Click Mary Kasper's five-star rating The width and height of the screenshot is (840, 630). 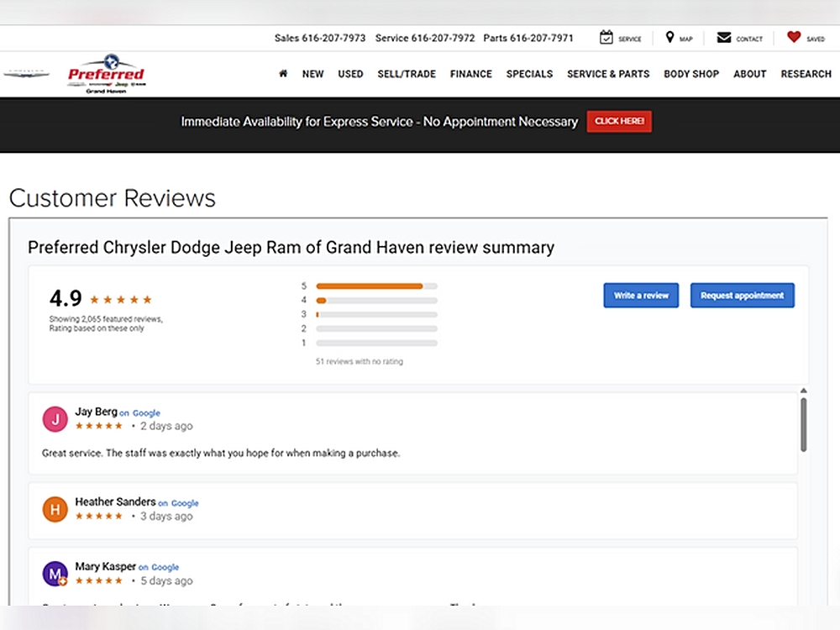coord(99,580)
